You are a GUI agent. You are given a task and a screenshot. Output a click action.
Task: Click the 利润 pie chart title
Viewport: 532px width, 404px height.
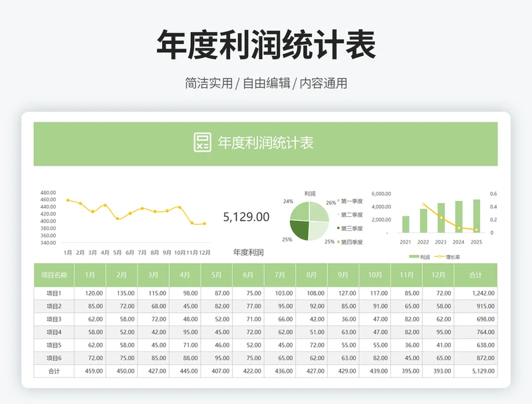309,194
